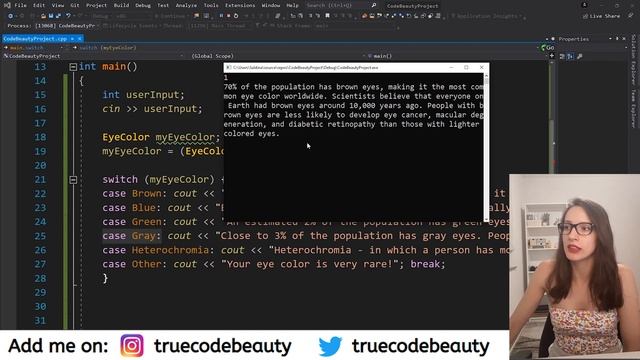This screenshot has height=360, width=640.
Task: Click 'case Other' in the code
Action: [132, 264]
